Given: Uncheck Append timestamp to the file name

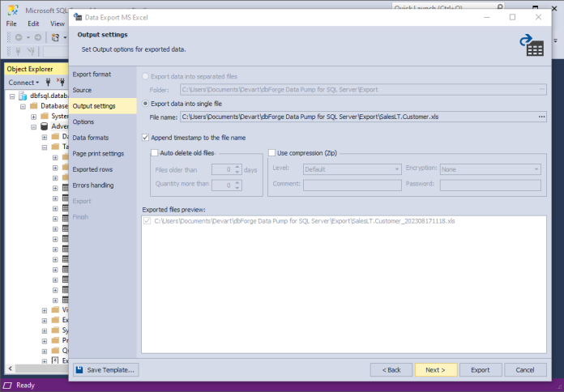Looking at the screenshot, I should 146,138.
